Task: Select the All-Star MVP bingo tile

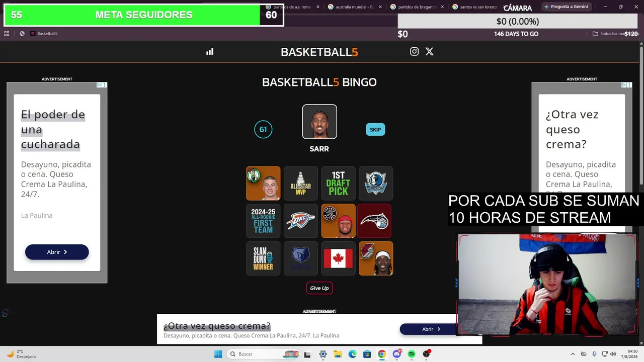Action: pyautogui.click(x=301, y=184)
